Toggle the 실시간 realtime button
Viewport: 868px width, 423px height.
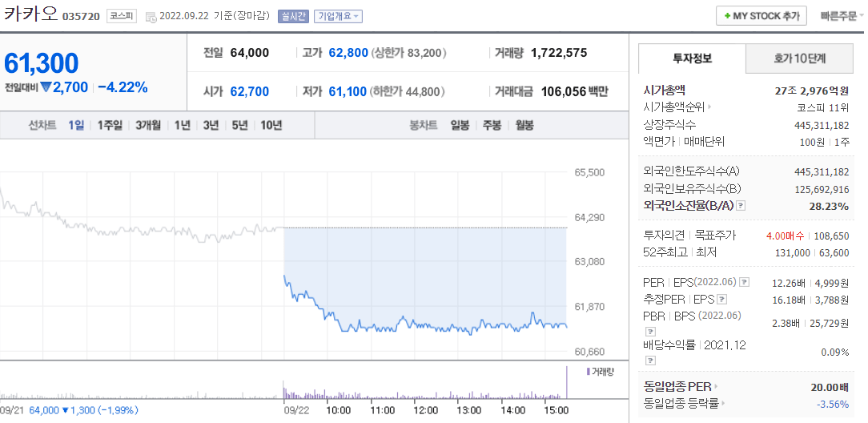pyautogui.click(x=293, y=16)
